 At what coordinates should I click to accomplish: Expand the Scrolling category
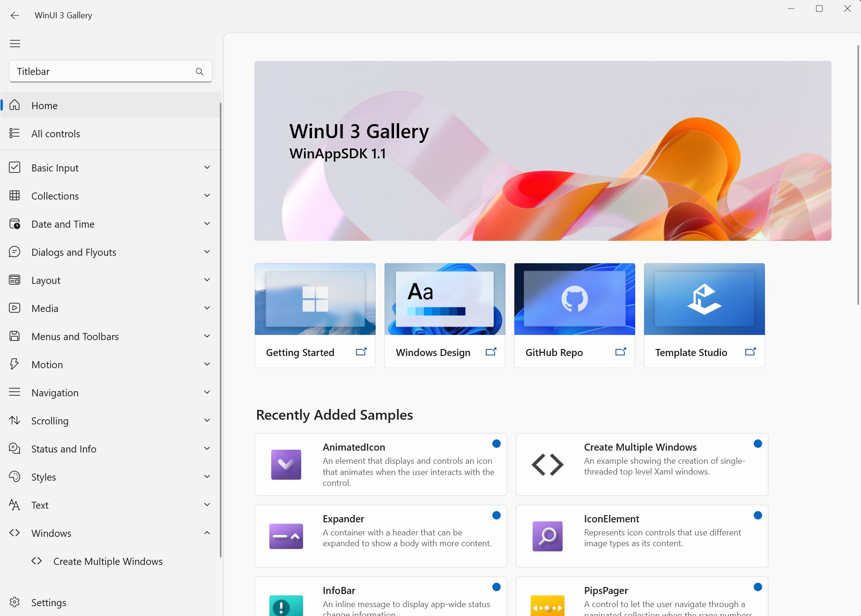(207, 421)
